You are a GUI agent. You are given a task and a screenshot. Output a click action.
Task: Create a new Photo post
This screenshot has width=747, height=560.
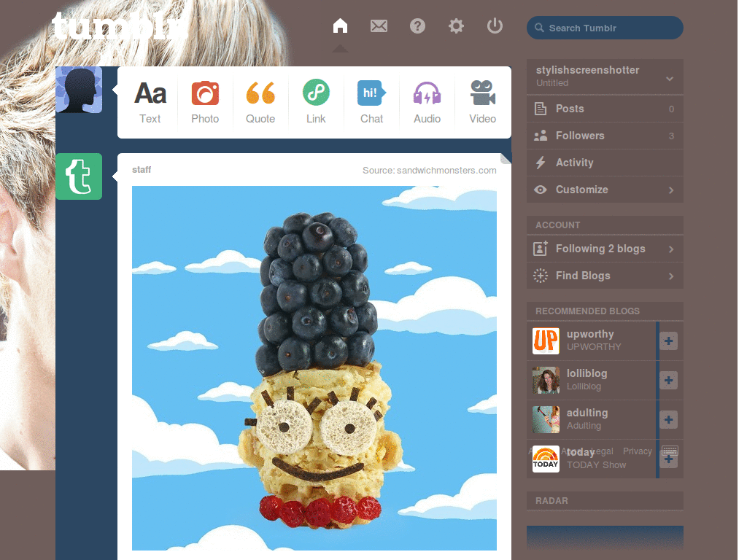point(205,102)
